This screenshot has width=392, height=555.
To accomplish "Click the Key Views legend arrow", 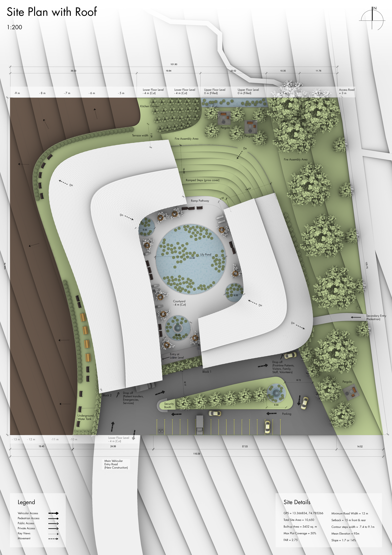I will (x=53, y=534).
